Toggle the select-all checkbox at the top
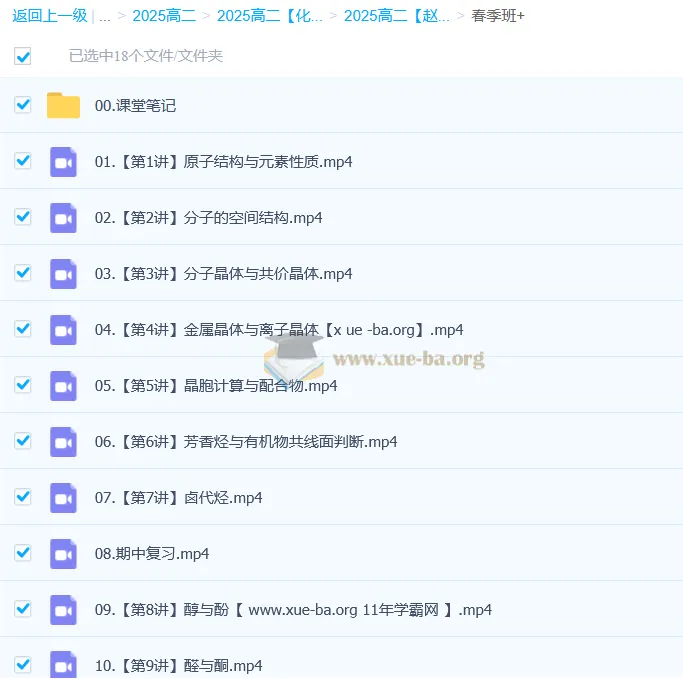Image resolution: width=683 pixels, height=679 pixels. pyautogui.click(x=23, y=56)
